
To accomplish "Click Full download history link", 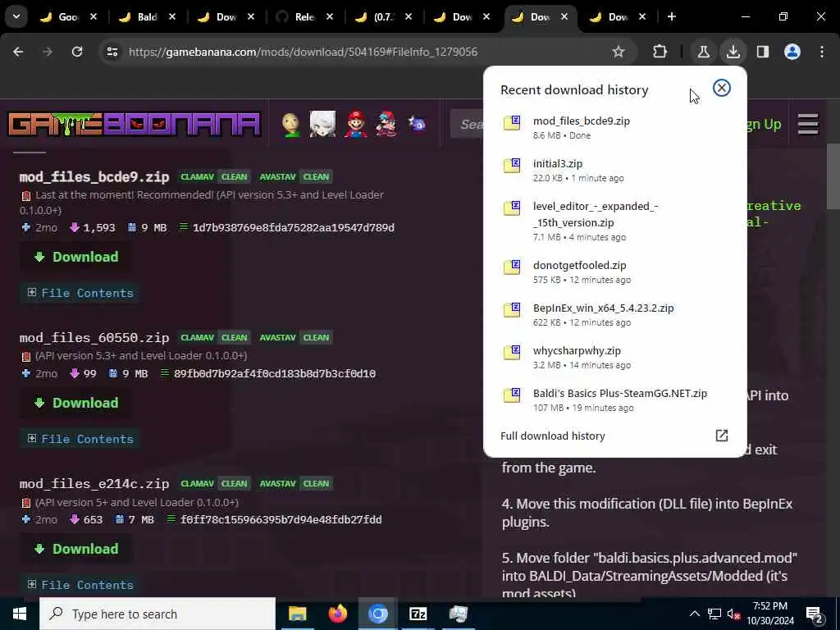I will [x=552, y=436].
